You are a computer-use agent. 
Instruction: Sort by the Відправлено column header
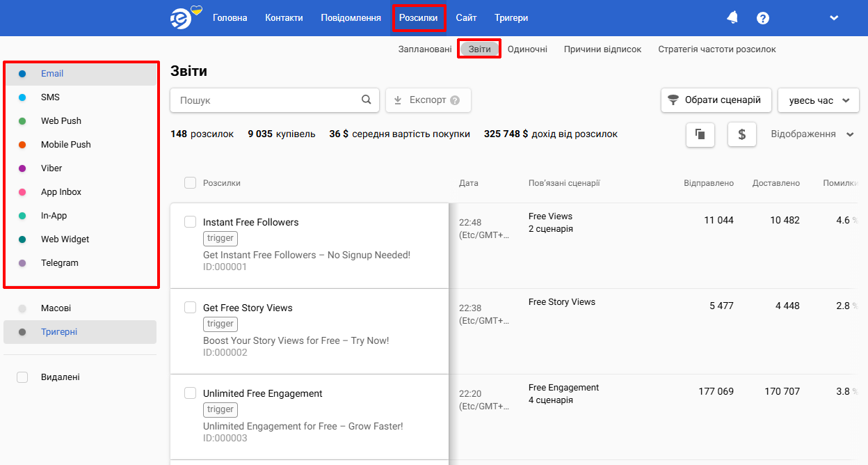[x=709, y=183]
